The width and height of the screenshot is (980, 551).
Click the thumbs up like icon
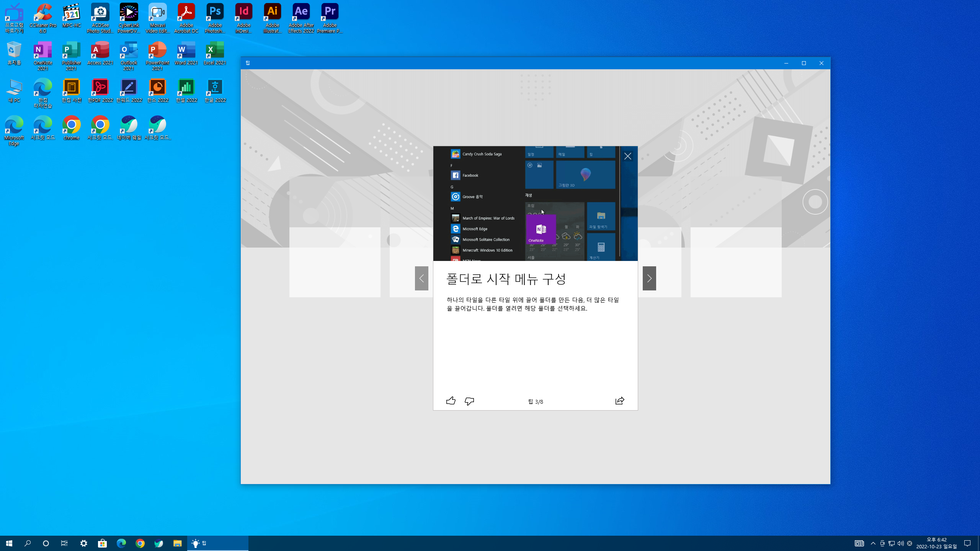451,401
